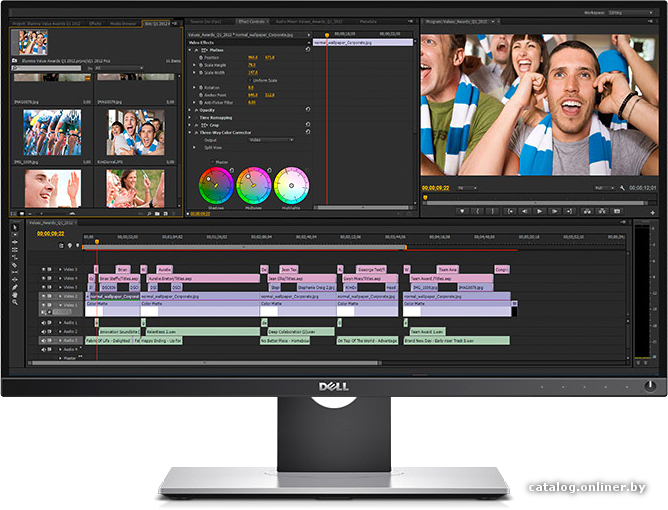Toggle Video 4 track eye visibility
The width and height of the screenshot is (668, 510).
43,278
